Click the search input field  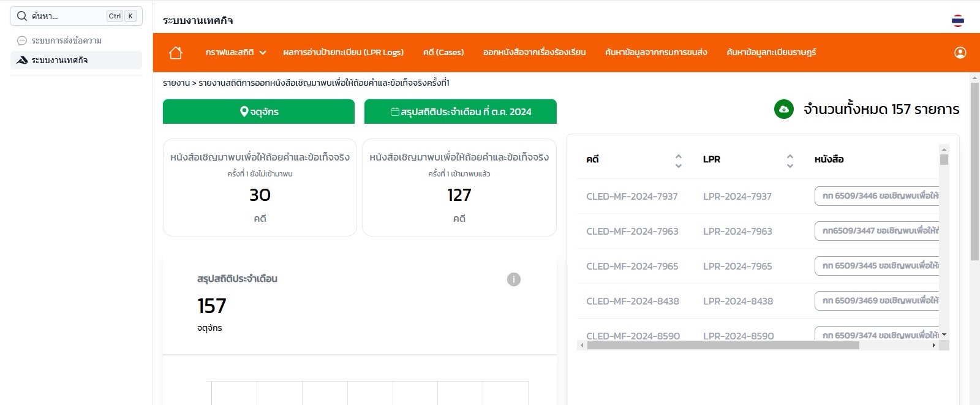76,16
